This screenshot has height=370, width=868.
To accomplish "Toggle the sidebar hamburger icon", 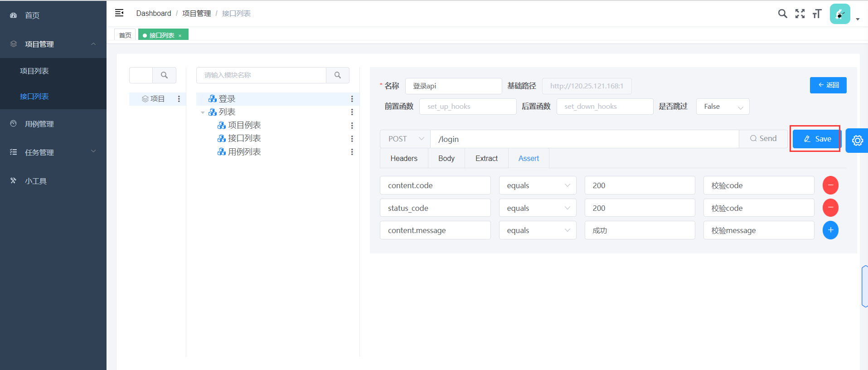I will tap(119, 13).
